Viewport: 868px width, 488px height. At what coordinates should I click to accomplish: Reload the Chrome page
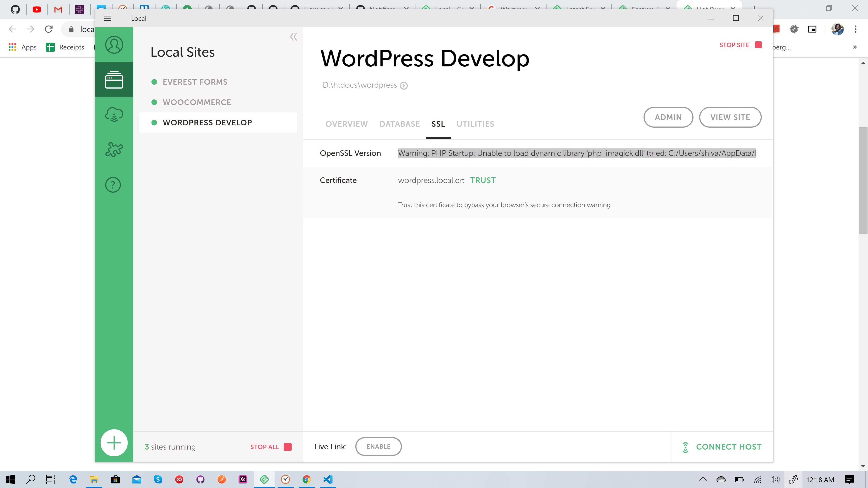[49, 29]
